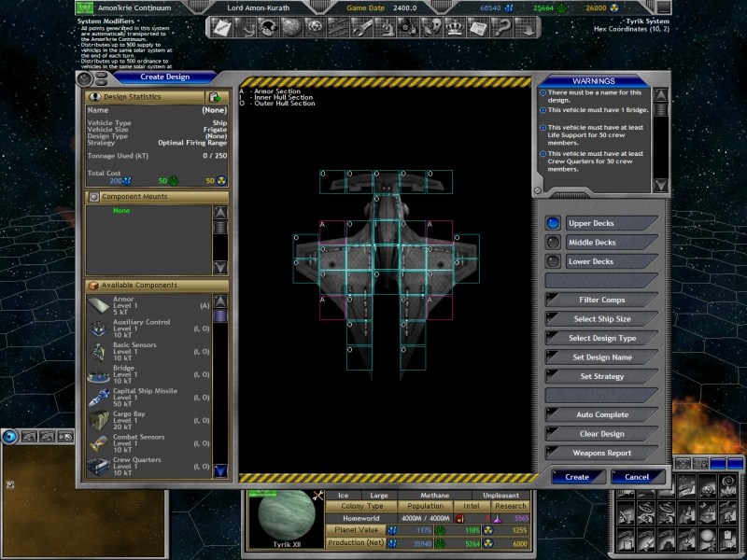Toggle the second blue button above command grid

736,464
